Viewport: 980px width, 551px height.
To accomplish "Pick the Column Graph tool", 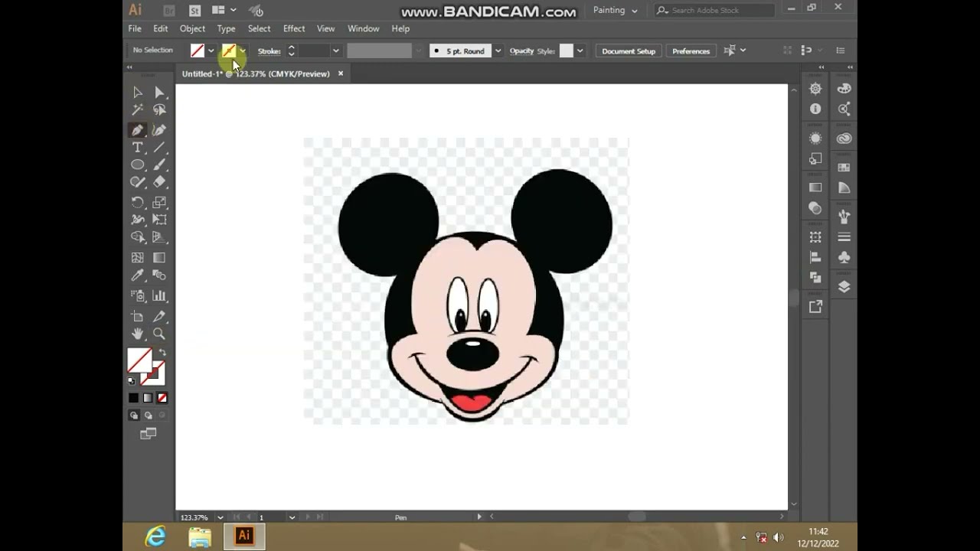I will point(159,296).
